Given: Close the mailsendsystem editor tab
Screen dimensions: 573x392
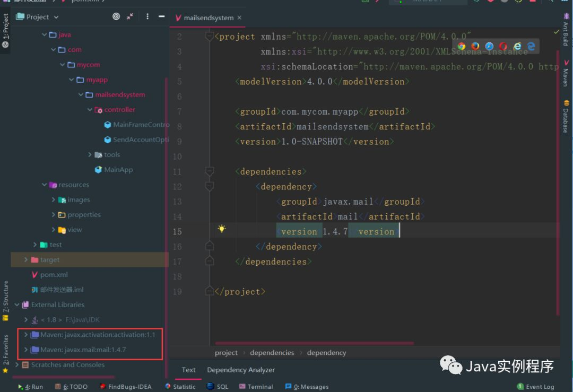Looking at the screenshot, I should pos(239,18).
